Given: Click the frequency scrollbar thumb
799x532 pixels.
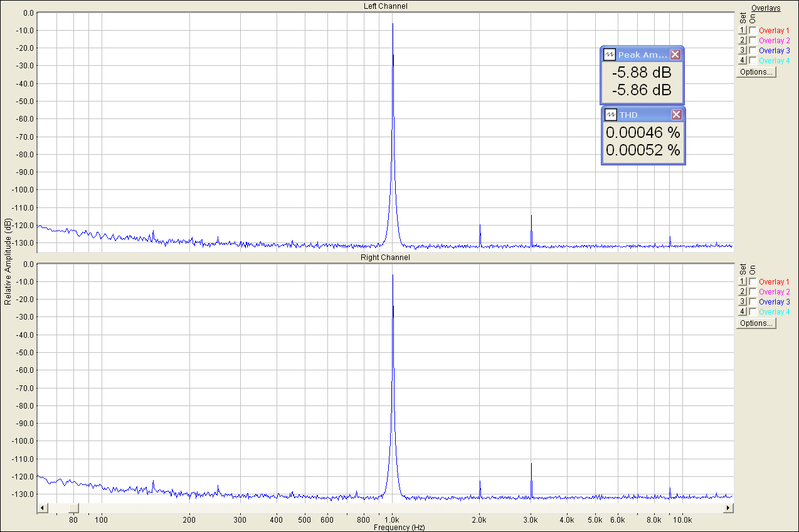Looking at the screenshot, I should [73, 507].
